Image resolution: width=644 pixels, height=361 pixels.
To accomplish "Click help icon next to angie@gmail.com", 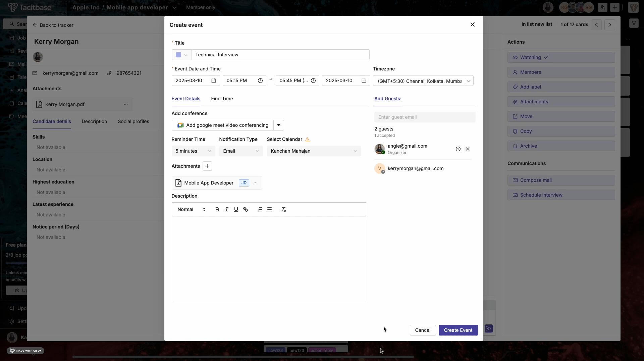I will pyautogui.click(x=458, y=149).
